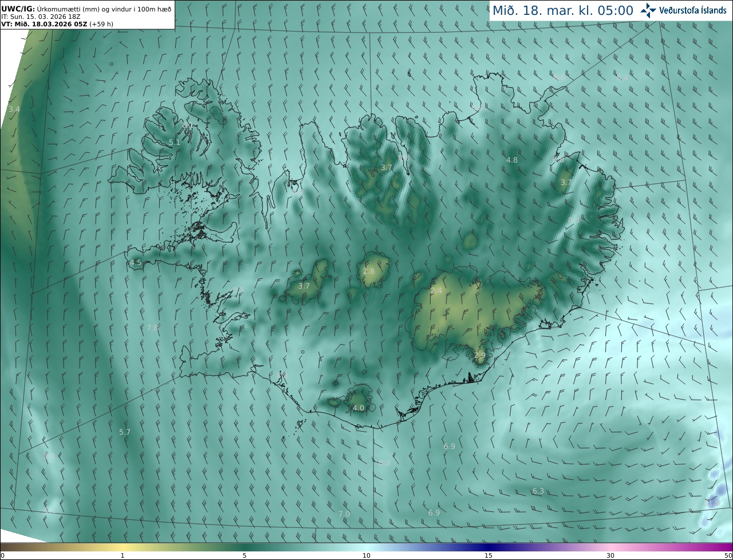Click the colour scale label 50
733x560 pixels.
coord(728,555)
